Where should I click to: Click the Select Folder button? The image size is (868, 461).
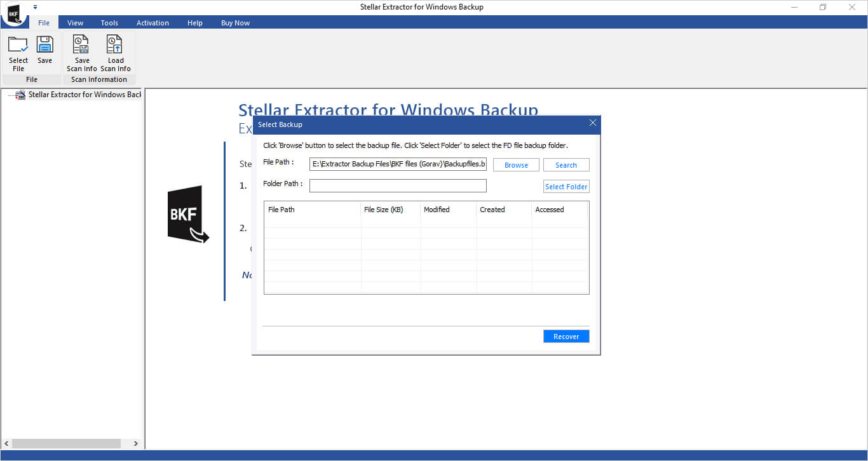click(566, 187)
